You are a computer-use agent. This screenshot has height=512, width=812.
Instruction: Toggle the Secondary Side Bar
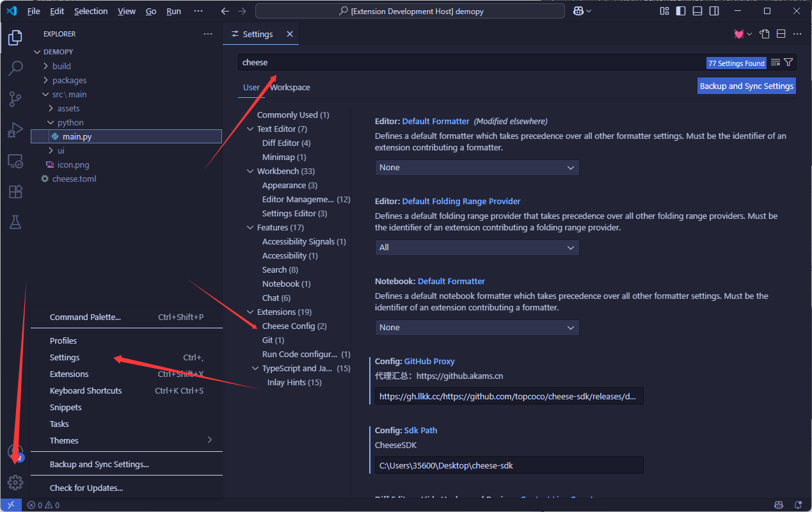pyautogui.click(x=714, y=11)
